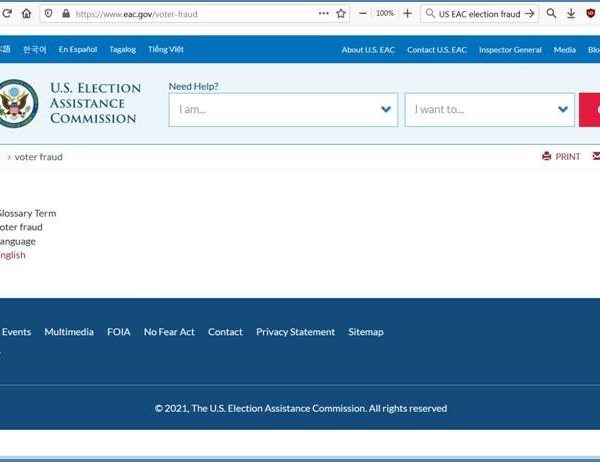Viewport: 600px width, 462px height.
Task: Open the FOIA footer link
Action: click(x=119, y=332)
